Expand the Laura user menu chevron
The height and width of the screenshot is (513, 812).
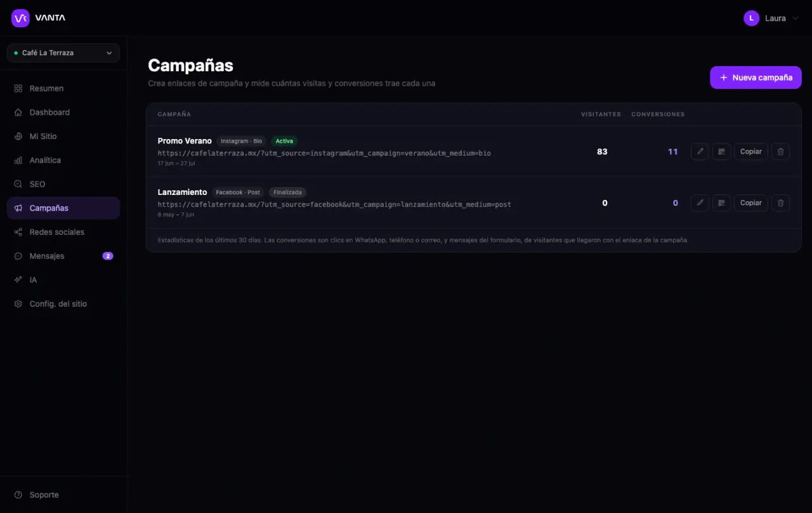coord(796,18)
